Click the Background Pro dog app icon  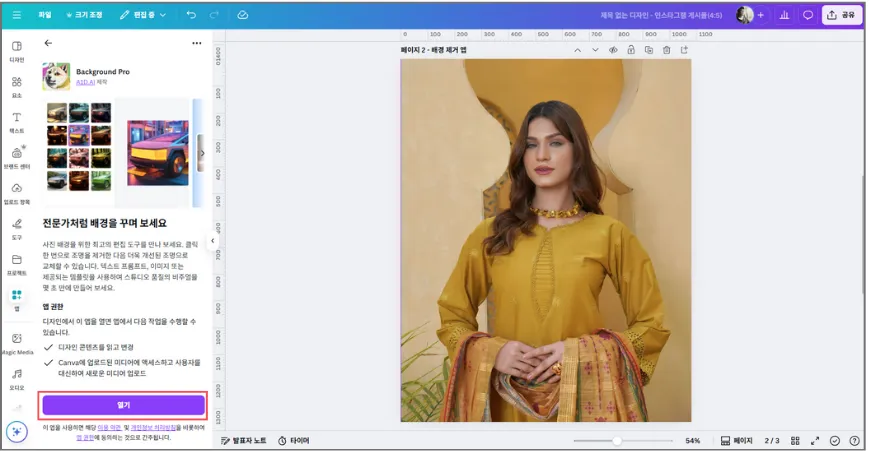56,76
